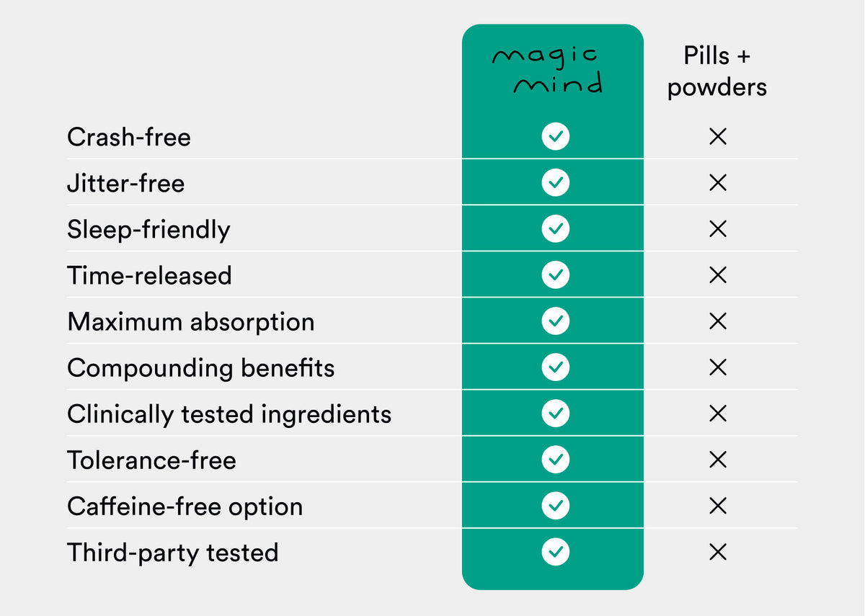Screen dimensions: 865x616
Task: Click the X mark for Clinically tested ingredients
Action: [717, 413]
